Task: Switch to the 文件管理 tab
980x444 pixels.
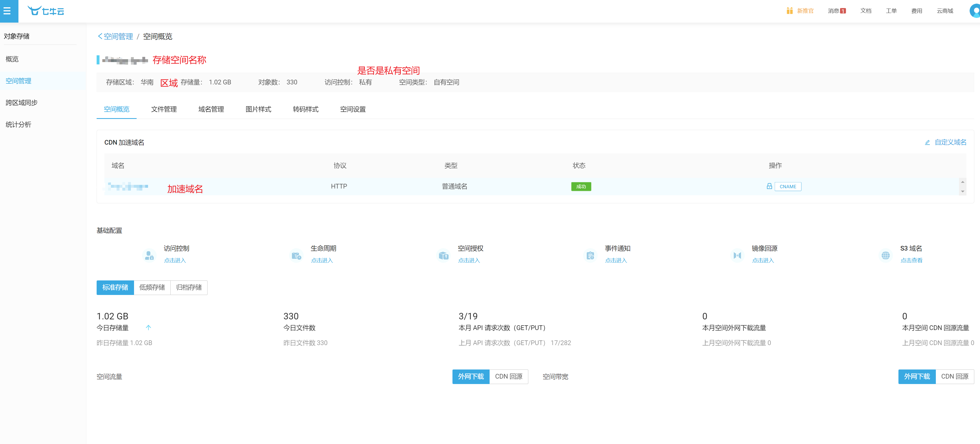Action: (164, 110)
